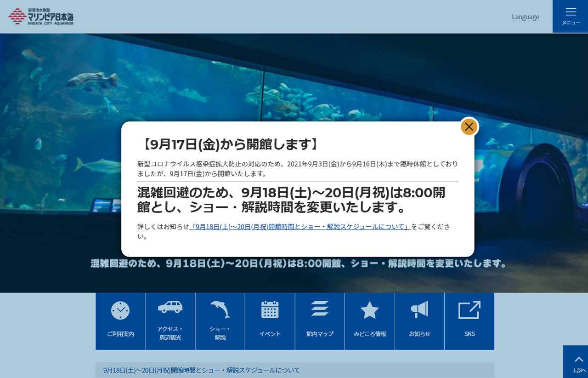
Task: Open お知らせ megaphone icon tile
Action: [x=419, y=321]
